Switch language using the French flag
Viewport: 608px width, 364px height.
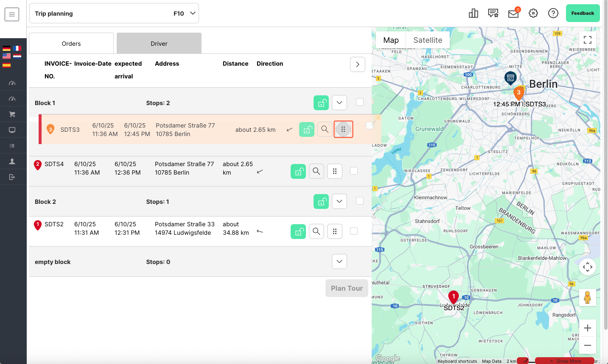click(x=17, y=48)
